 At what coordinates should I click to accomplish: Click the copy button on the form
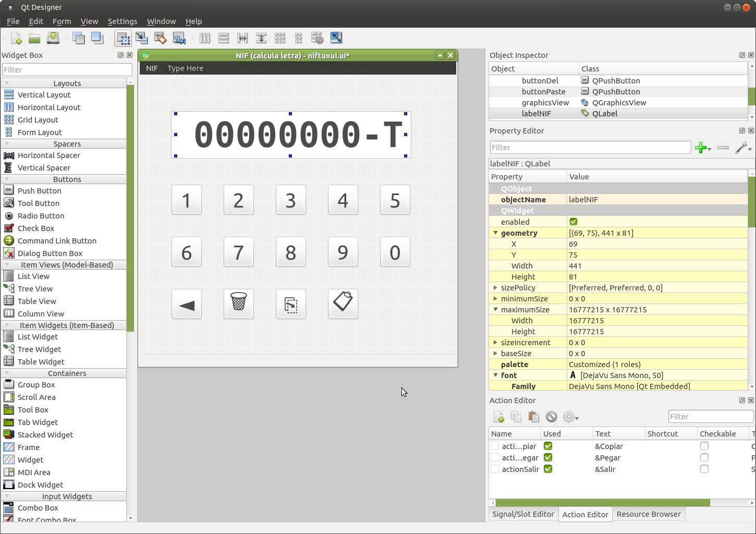point(291,304)
